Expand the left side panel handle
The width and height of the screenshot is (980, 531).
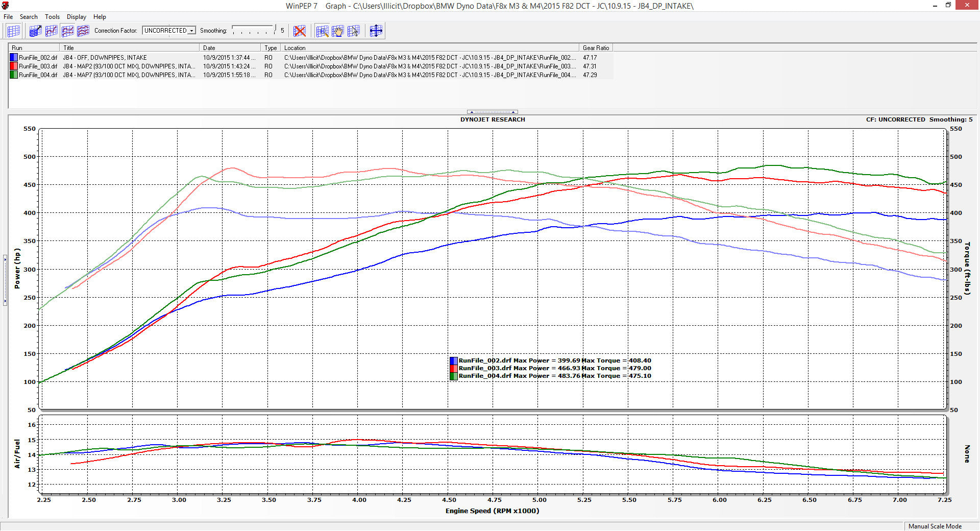[x=5, y=280]
